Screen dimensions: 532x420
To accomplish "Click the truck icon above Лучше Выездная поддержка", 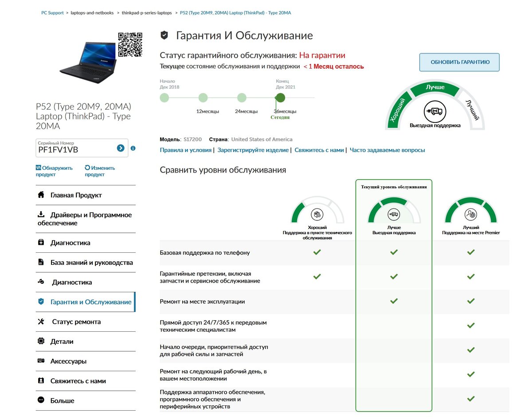I will point(394,215).
